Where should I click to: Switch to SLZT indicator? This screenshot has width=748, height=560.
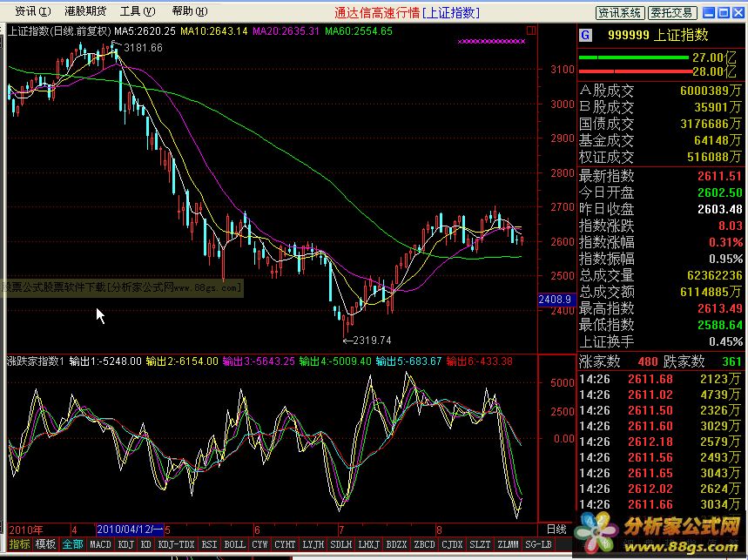point(480,543)
